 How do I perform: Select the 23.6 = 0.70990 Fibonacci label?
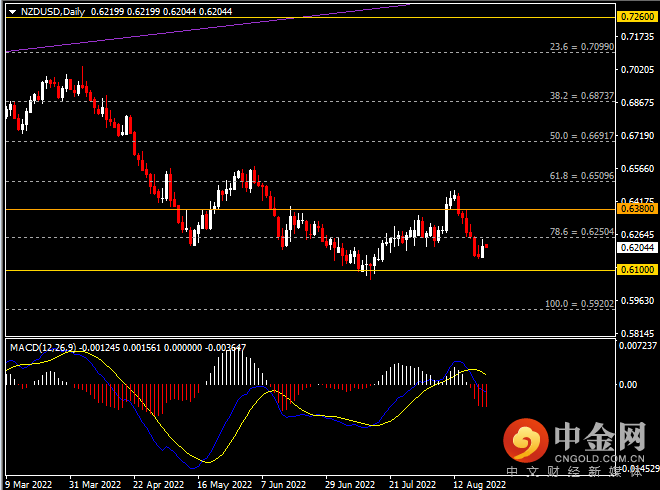point(582,47)
